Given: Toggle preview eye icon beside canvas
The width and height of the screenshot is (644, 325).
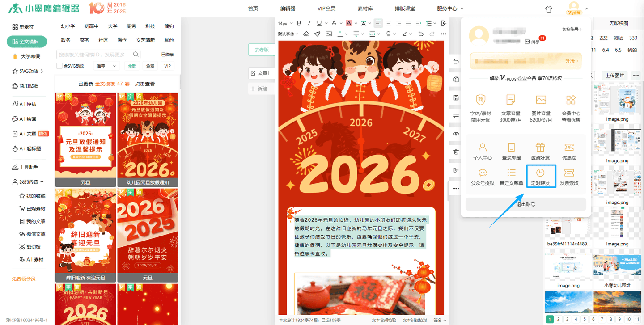Looking at the screenshot, I should click(x=456, y=134).
